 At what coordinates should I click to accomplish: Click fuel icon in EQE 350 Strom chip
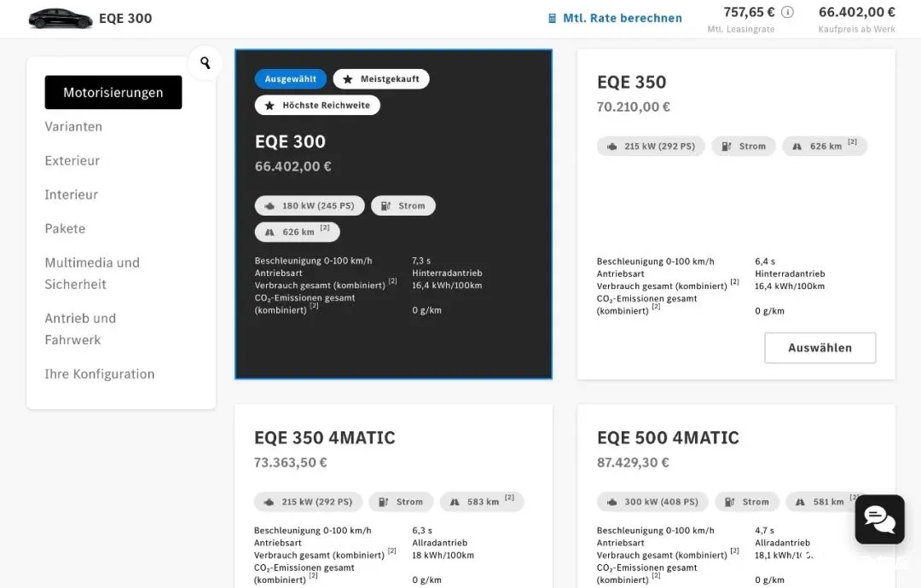pos(726,146)
